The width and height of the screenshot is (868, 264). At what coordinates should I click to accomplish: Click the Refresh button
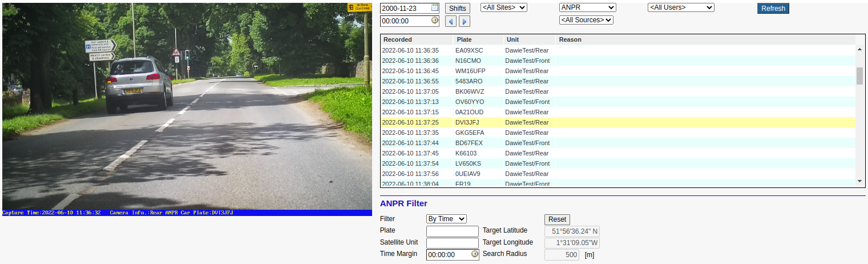773,9
